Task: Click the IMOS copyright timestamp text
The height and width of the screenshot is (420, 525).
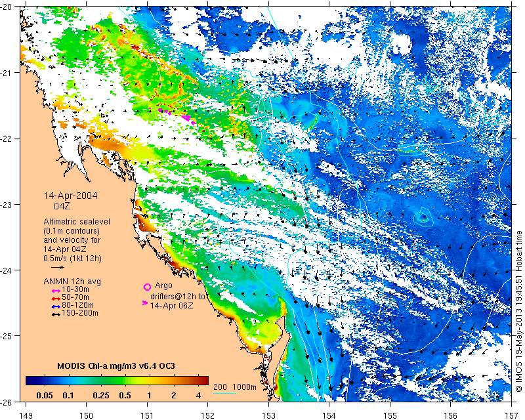Action: tap(518, 311)
